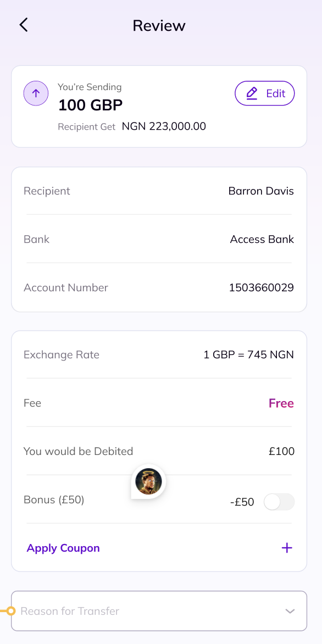322x644 pixels.
Task: Select the Review screen title
Action: (x=159, y=25)
